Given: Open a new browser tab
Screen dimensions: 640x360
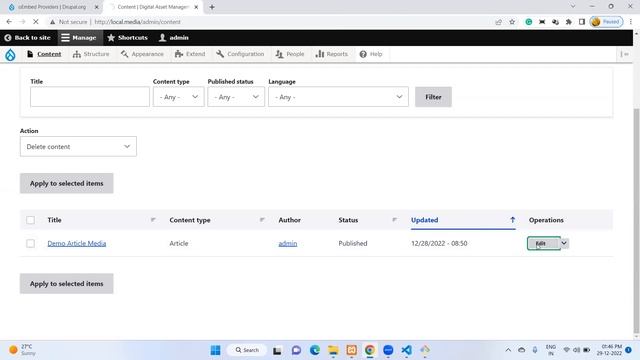Looking at the screenshot, I should pos(212,7).
